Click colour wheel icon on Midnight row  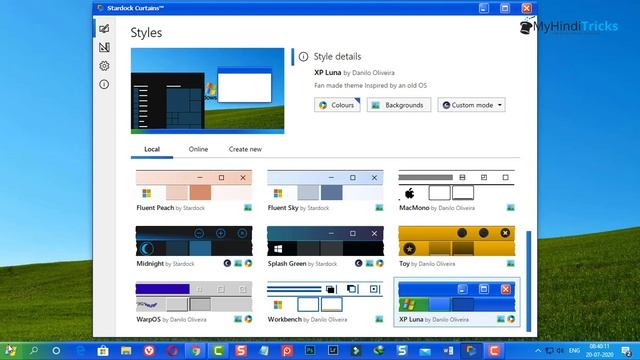[x=248, y=263]
